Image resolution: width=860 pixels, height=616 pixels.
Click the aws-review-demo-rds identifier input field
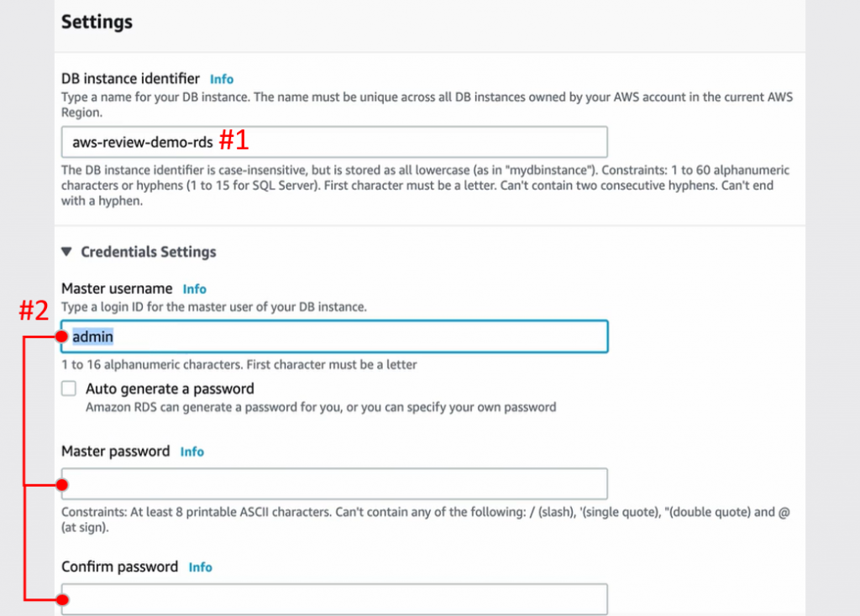tap(334, 142)
